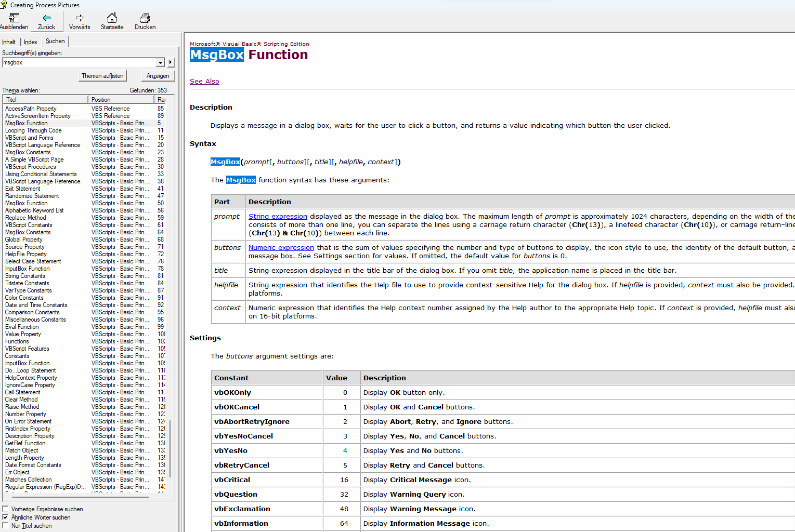Select the Suchen tab
The width and height of the screenshot is (795, 532).
[x=55, y=42]
